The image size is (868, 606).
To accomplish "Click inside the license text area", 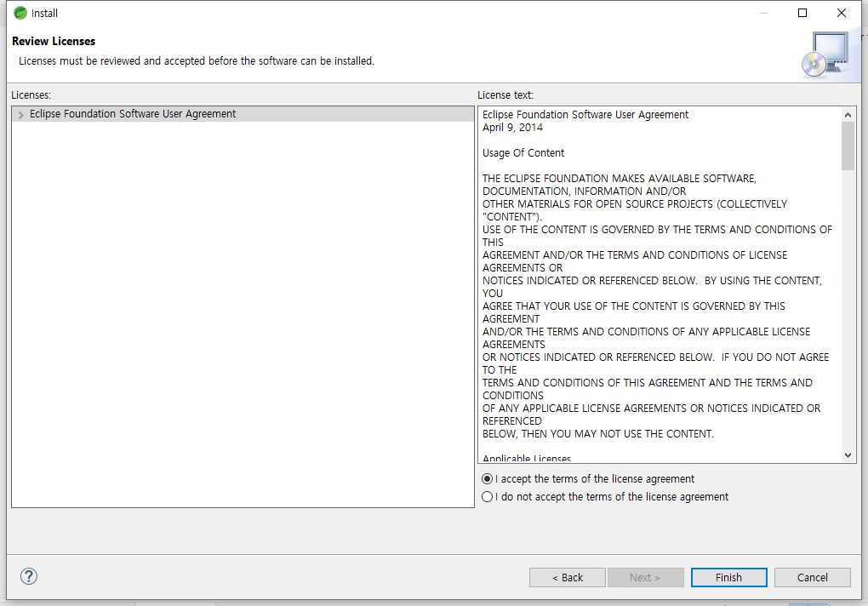I will 660,285.
